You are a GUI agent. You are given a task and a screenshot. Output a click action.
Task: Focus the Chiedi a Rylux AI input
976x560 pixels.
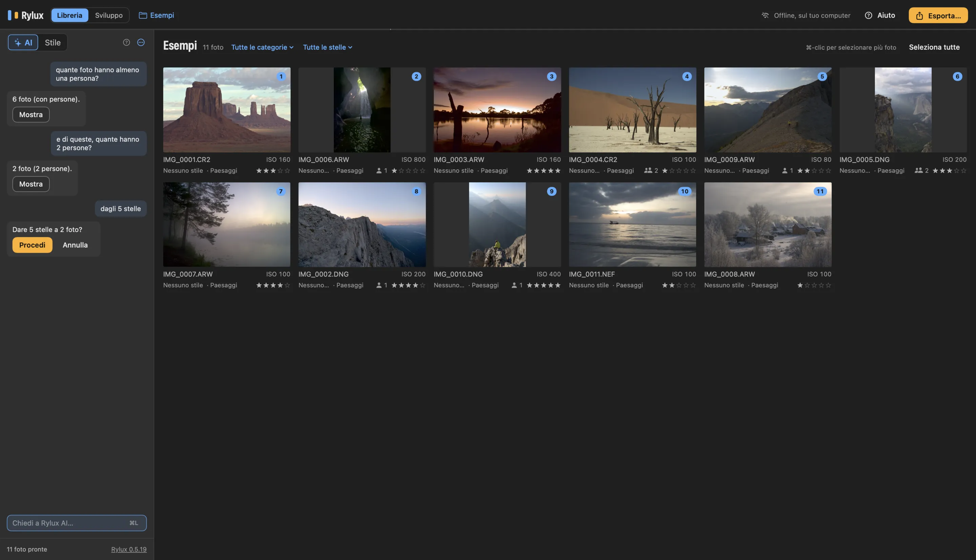coord(77,523)
